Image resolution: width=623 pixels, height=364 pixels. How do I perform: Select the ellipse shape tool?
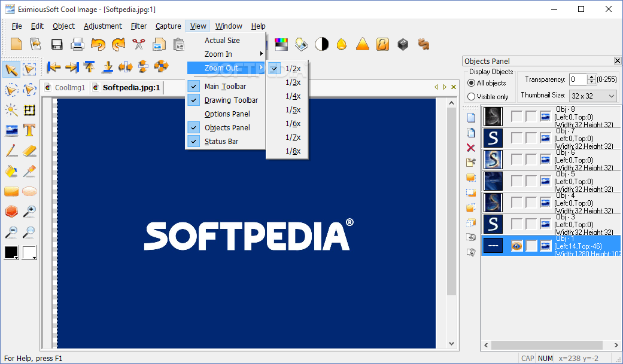(29, 192)
